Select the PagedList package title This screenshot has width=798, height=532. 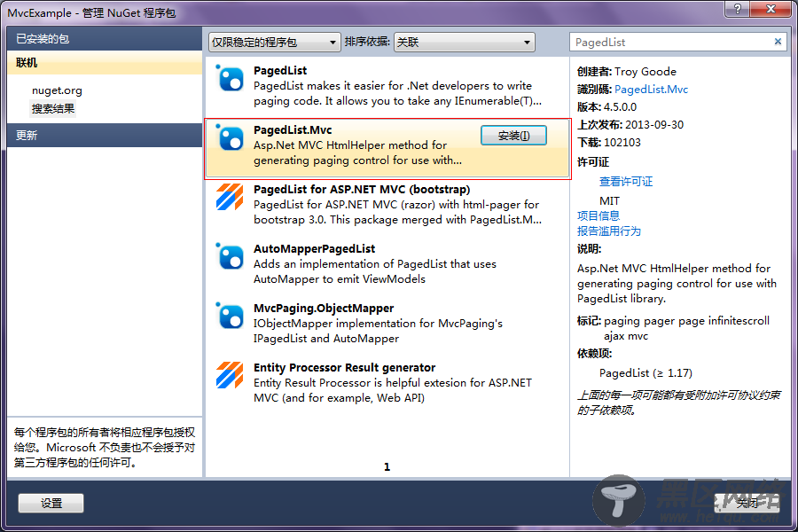(280, 70)
